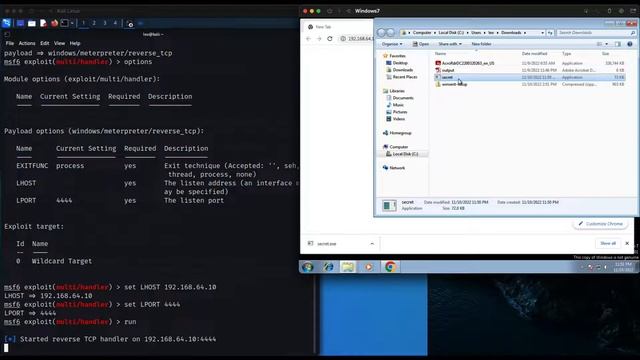The image size is (640, 360).
Task: Click Chrome's reload page button
Action: coord(330,38)
